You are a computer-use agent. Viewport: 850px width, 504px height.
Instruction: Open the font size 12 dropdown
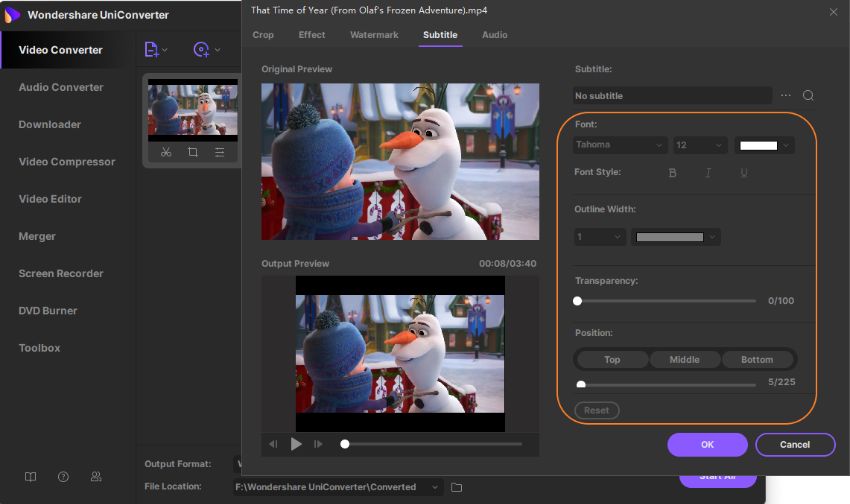coord(700,145)
